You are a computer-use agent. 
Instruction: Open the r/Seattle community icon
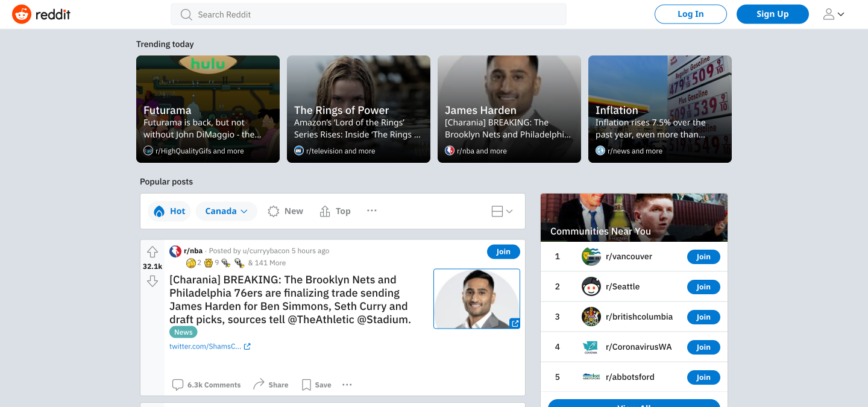coord(591,286)
